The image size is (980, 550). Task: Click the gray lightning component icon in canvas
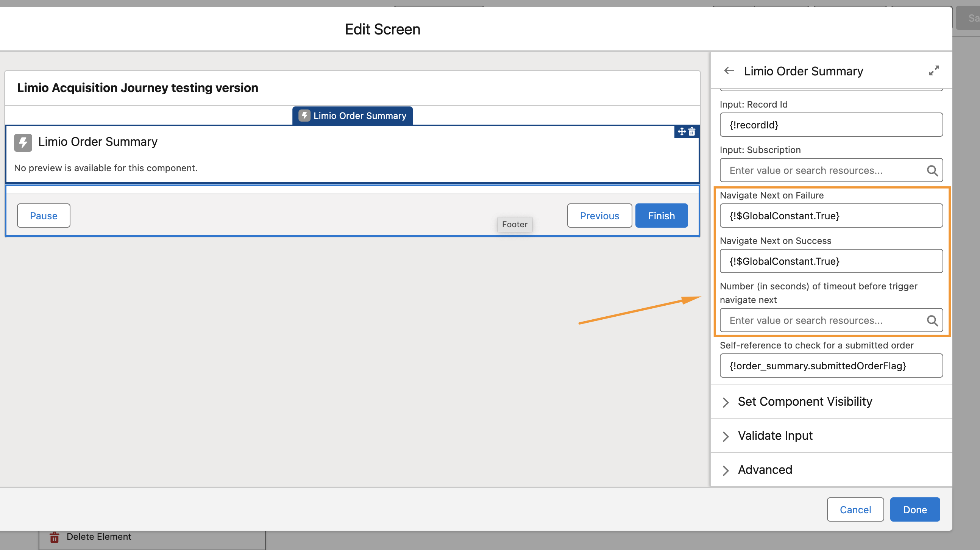23,142
